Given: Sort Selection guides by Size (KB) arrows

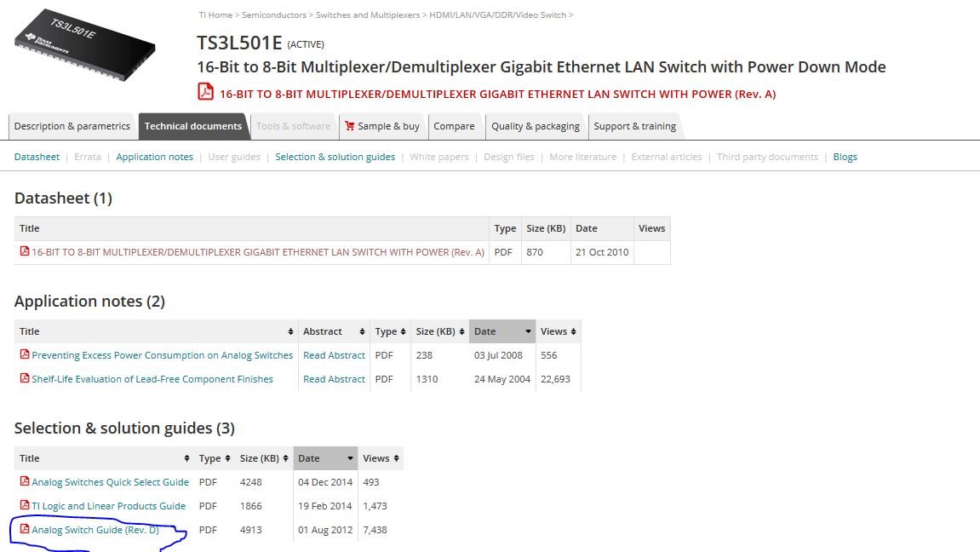Looking at the screenshot, I should (285, 458).
